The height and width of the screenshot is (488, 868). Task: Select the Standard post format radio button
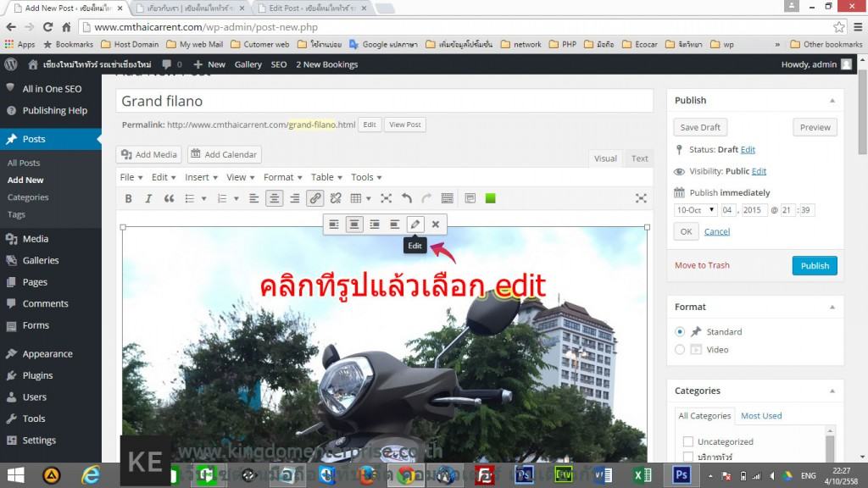coord(680,331)
